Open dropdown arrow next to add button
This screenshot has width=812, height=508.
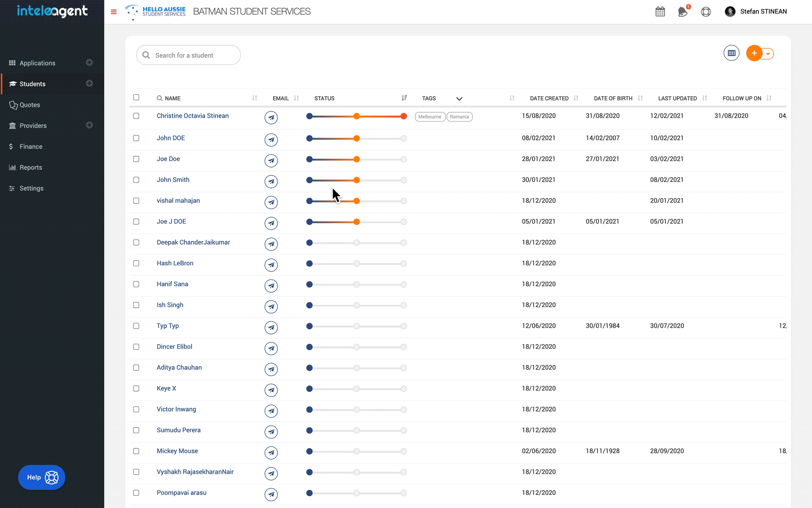point(768,54)
